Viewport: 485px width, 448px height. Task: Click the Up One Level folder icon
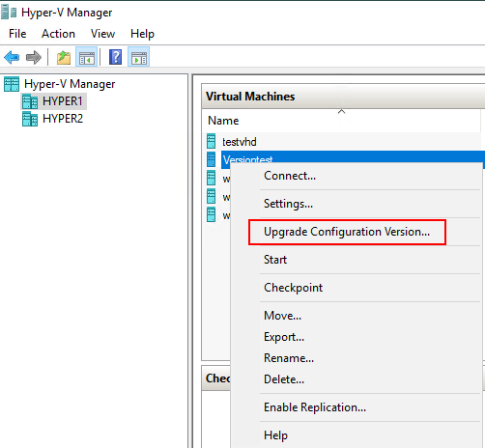(x=64, y=58)
